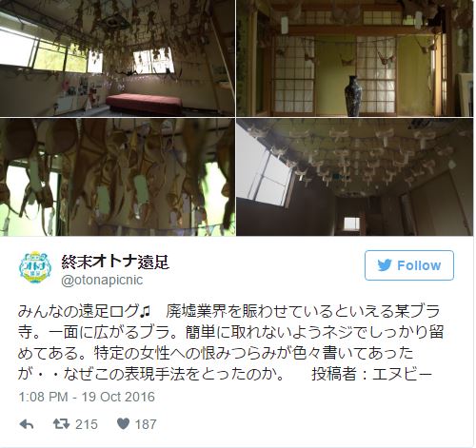Image resolution: width=476 pixels, height=448 pixels.
Task: Click the tweet text starting みんなの遠足ログ
Action: pos(230,342)
